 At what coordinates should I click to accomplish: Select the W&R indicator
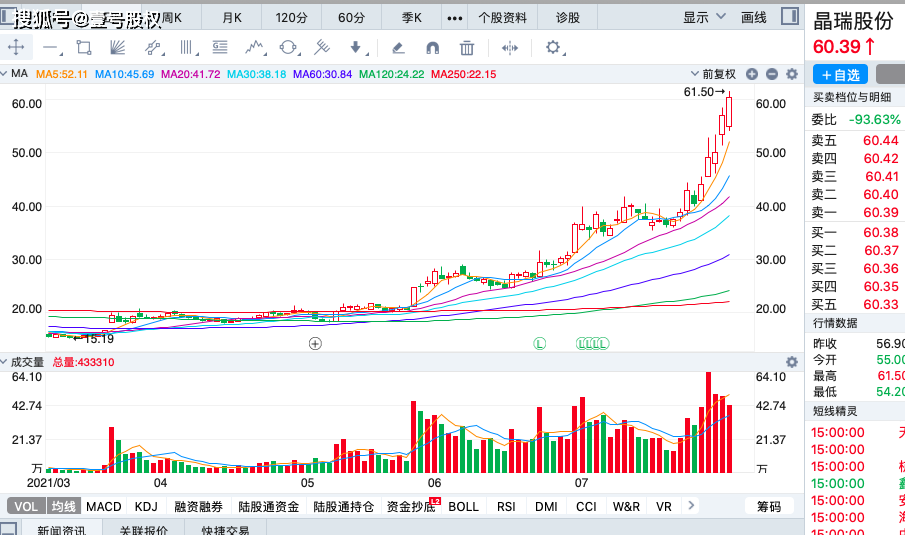coord(626,506)
